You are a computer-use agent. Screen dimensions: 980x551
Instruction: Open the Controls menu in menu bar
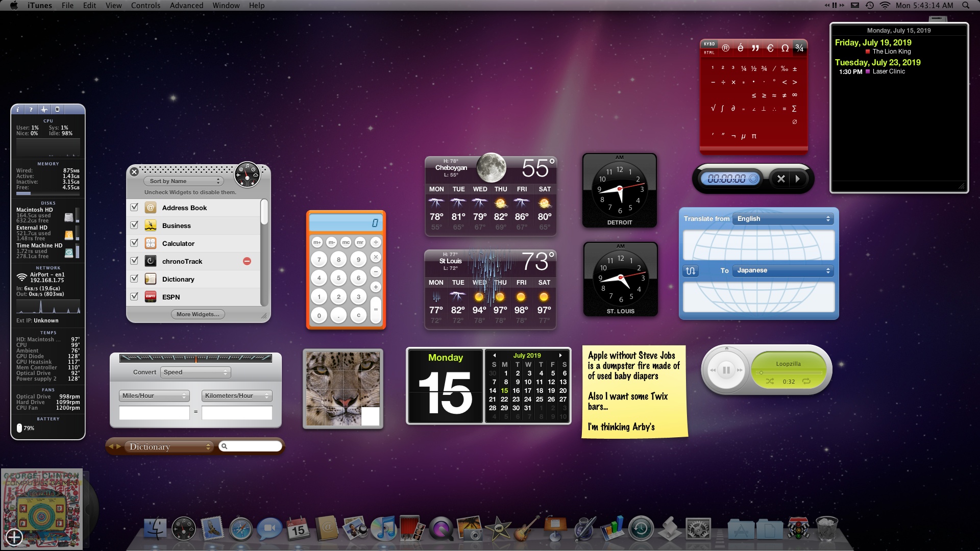[145, 5]
